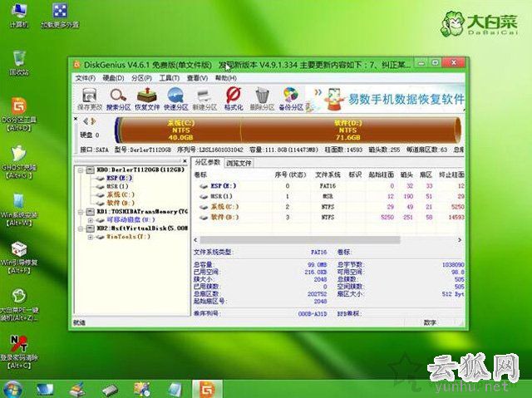Screen dimensions: 532x398
Task: Click the 起始柱面 column header
Action: pos(381,175)
